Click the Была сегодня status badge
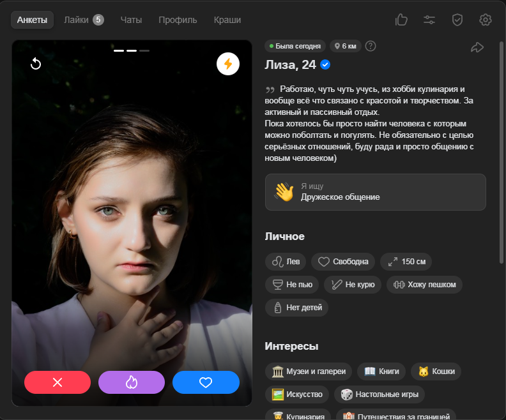Viewport: 506px width, 420px height. (x=295, y=46)
